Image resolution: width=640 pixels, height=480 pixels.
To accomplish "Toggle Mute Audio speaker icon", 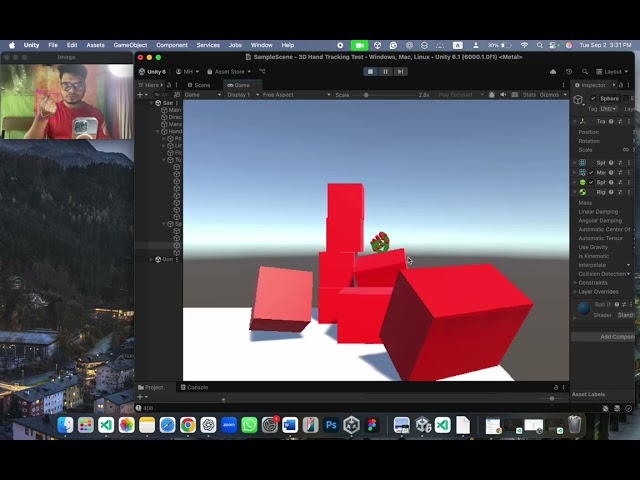I will (x=503, y=95).
